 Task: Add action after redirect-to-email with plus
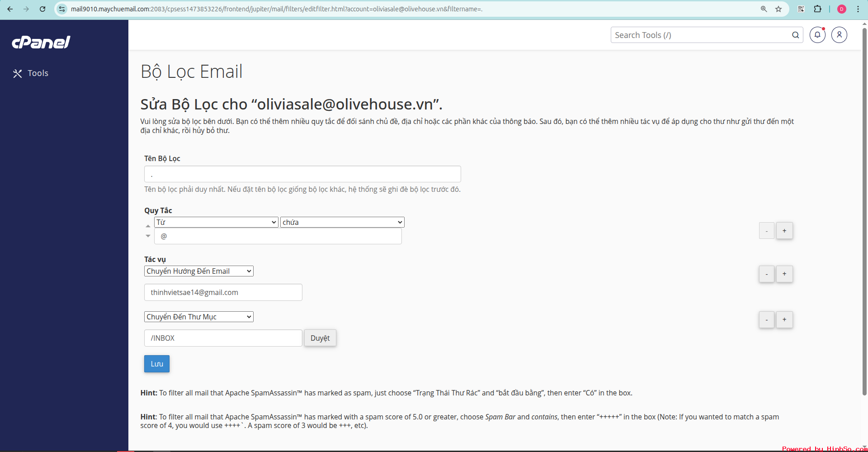784,274
